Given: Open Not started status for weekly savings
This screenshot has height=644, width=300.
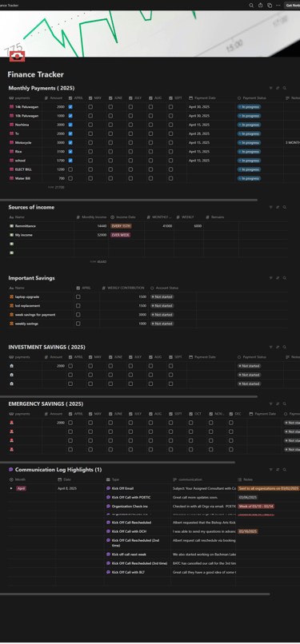Looking at the screenshot, I should pyautogui.click(x=162, y=324).
